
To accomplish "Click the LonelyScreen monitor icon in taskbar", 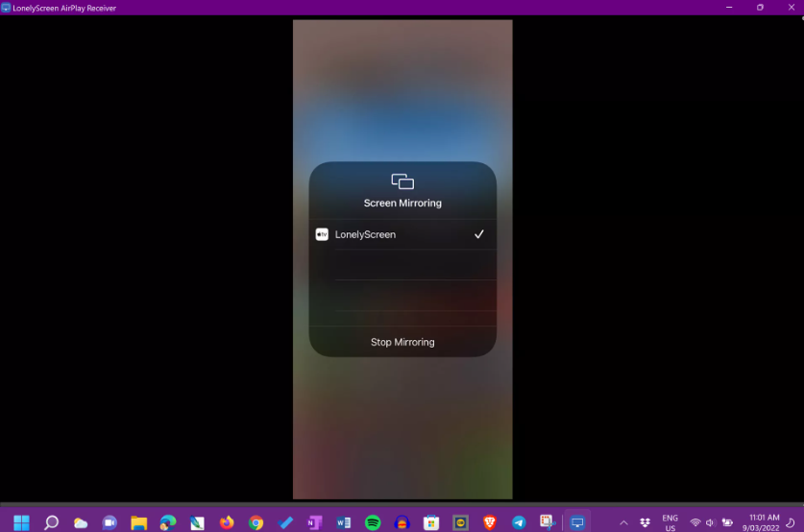I will click(x=577, y=522).
